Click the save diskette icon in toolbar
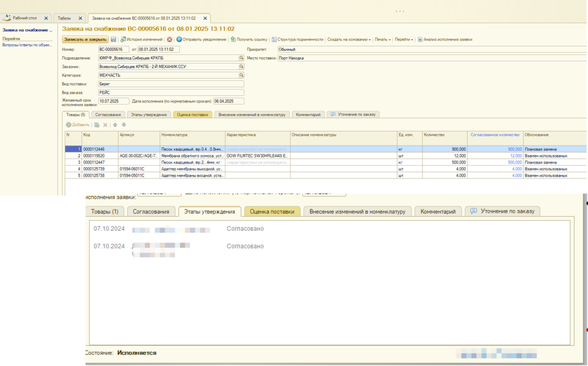This screenshot has height=366, width=588. (113, 39)
